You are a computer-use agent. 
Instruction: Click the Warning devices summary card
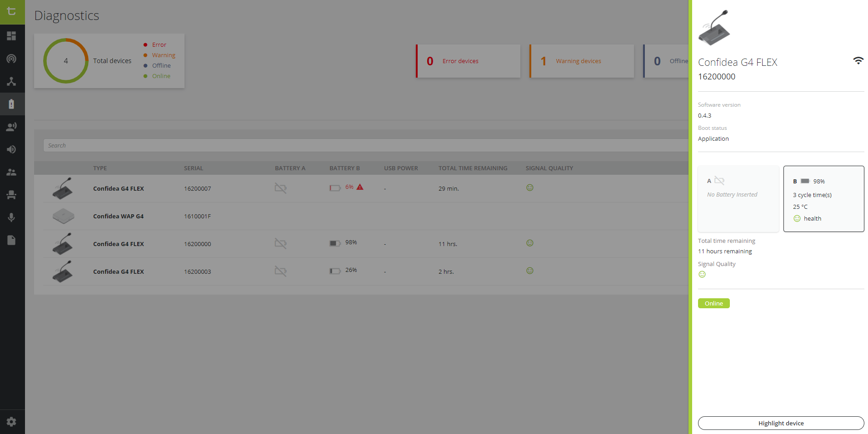582,61
